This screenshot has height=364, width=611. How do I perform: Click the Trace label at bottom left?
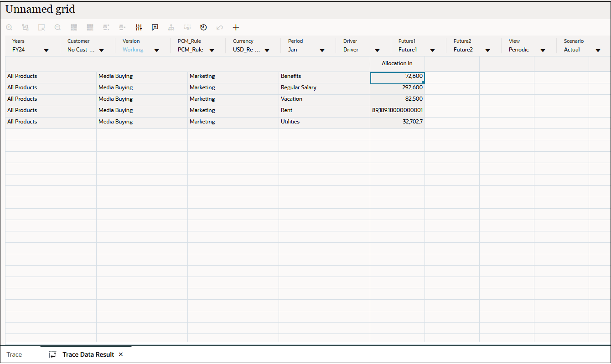[14, 354]
